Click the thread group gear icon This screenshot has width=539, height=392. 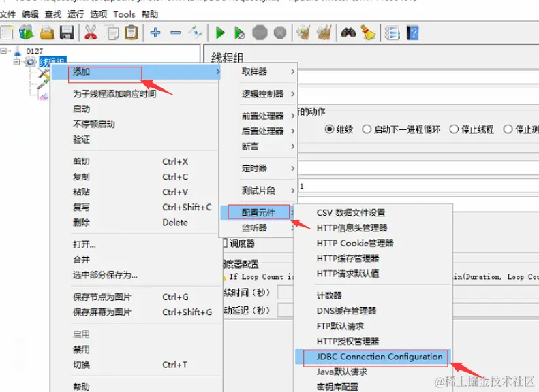(31, 62)
